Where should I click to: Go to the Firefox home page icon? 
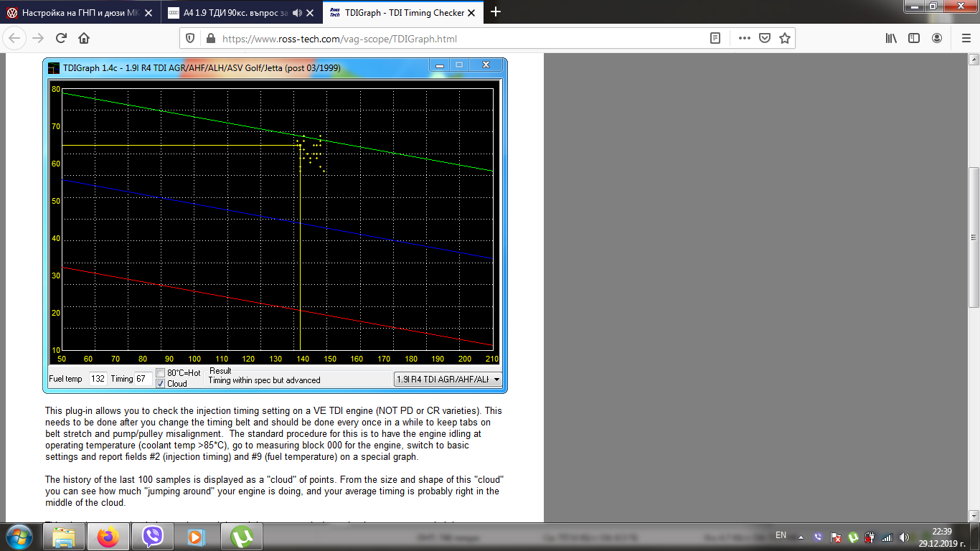[84, 39]
